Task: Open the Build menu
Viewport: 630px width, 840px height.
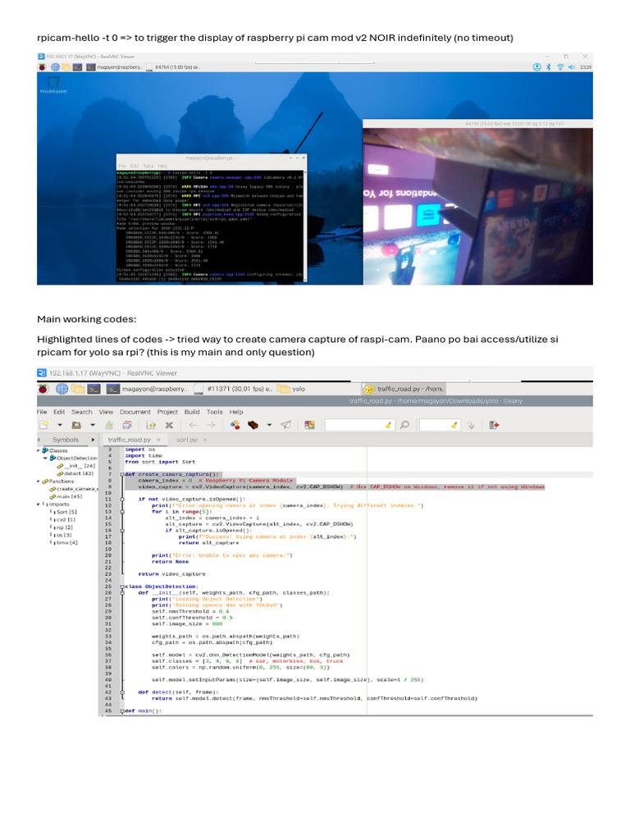Action: (x=192, y=412)
